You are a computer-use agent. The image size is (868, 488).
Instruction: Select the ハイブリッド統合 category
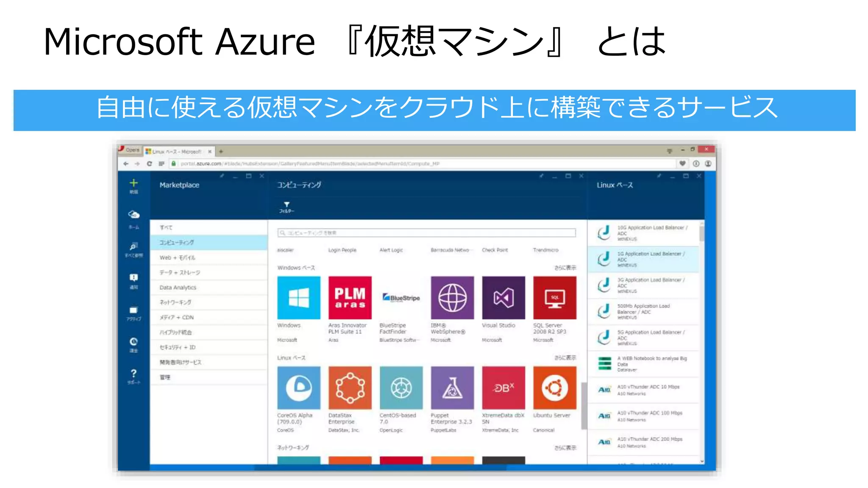(209, 332)
